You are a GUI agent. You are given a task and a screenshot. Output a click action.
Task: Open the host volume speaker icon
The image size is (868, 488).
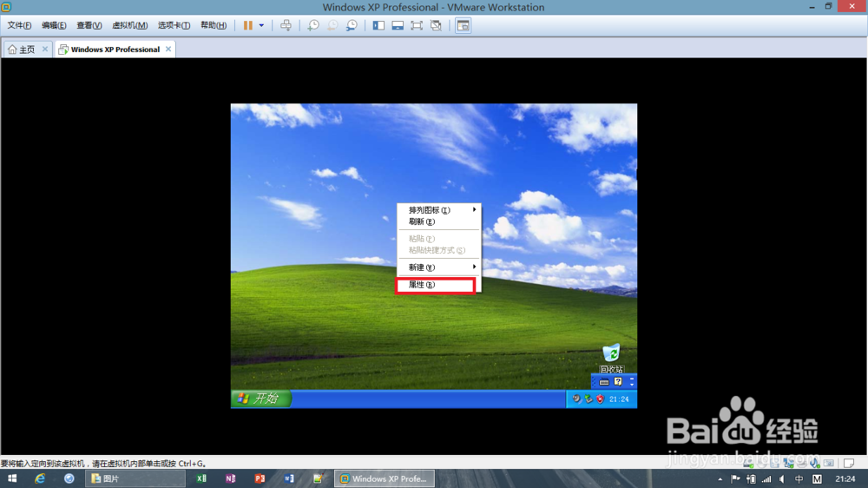pyautogui.click(x=782, y=479)
